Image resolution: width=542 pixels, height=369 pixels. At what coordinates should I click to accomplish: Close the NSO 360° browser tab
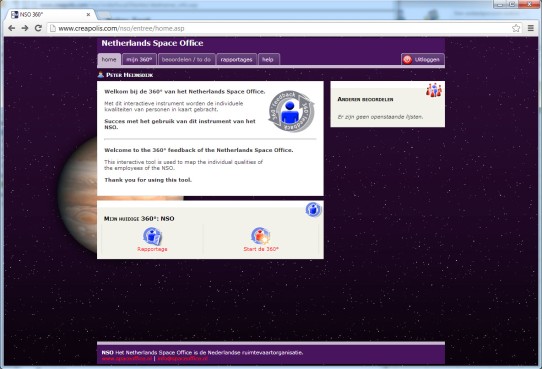[x=88, y=15]
